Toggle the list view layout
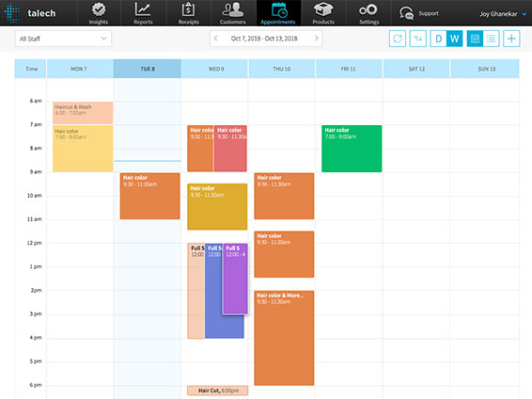This screenshot has height=399, width=532. (x=491, y=39)
